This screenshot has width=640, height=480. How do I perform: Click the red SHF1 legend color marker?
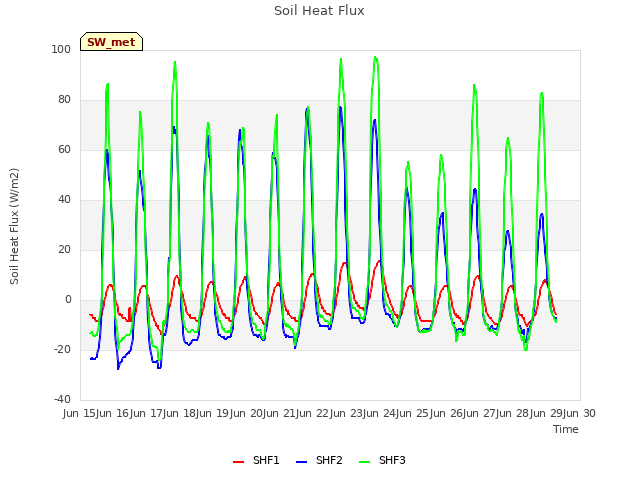pyautogui.click(x=238, y=462)
